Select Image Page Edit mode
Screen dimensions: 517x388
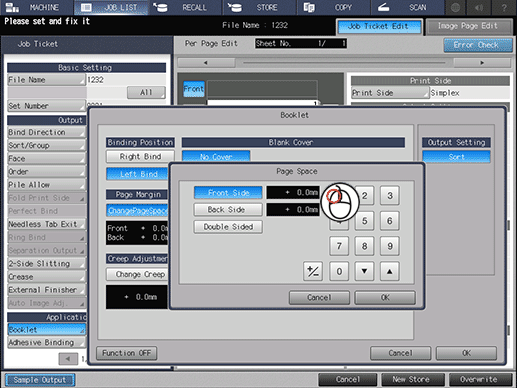point(469,26)
